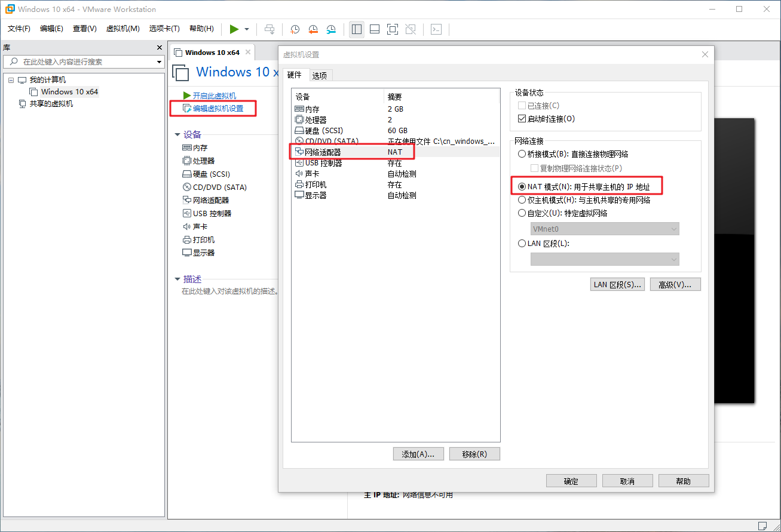Open the 文件(F) menu
The width and height of the screenshot is (781, 532).
[19, 29]
